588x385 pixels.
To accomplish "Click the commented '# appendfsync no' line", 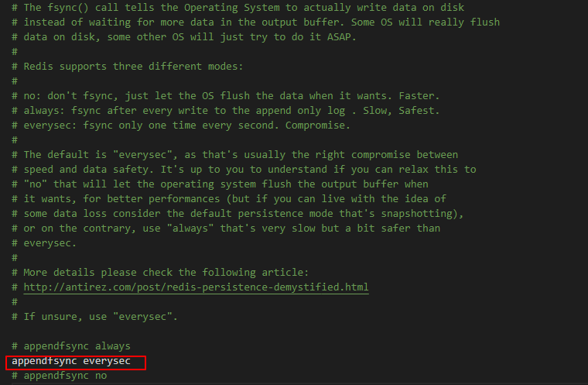I will click(x=60, y=376).
